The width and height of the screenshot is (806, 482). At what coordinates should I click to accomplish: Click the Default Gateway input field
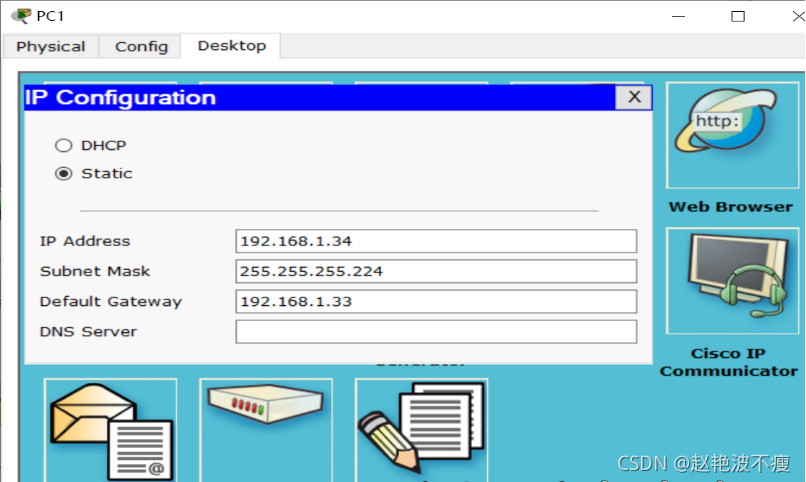tap(436, 302)
